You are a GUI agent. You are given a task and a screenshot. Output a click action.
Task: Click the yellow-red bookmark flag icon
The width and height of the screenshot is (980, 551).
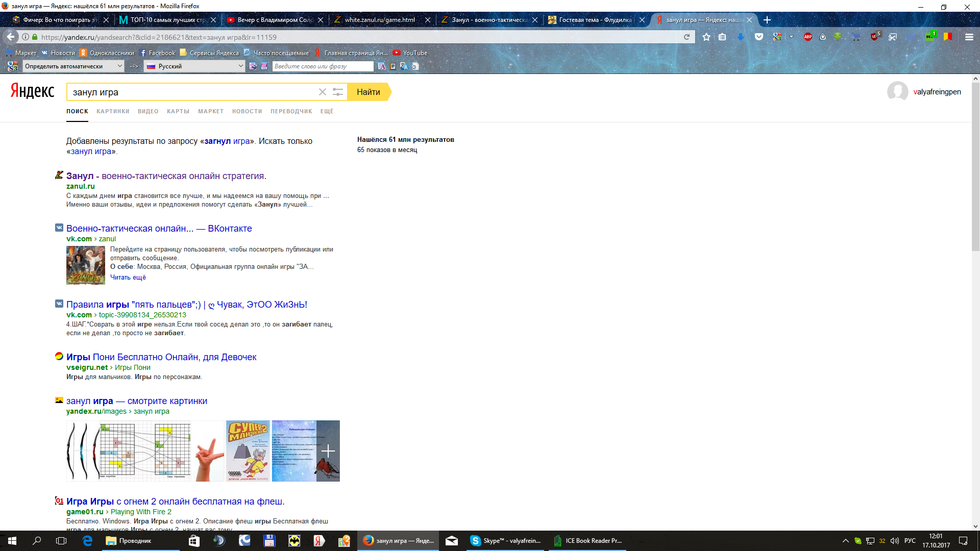pyautogui.click(x=948, y=37)
